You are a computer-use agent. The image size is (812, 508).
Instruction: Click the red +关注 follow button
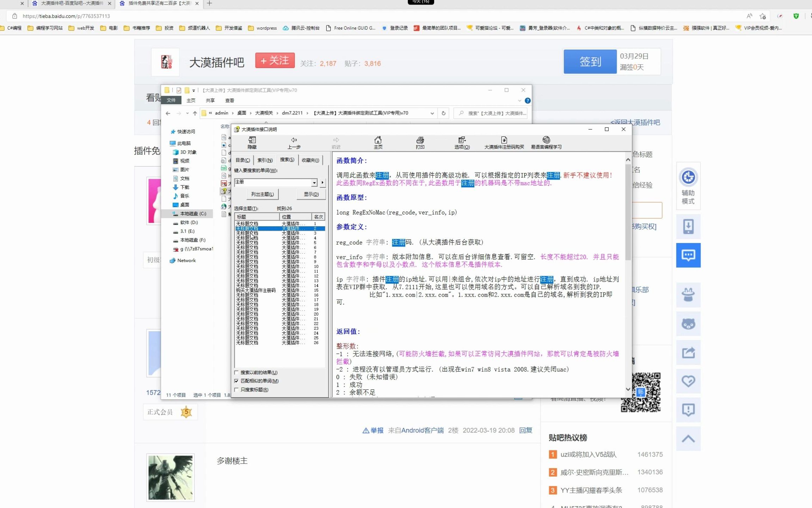pyautogui.click(x=275, y=60)
